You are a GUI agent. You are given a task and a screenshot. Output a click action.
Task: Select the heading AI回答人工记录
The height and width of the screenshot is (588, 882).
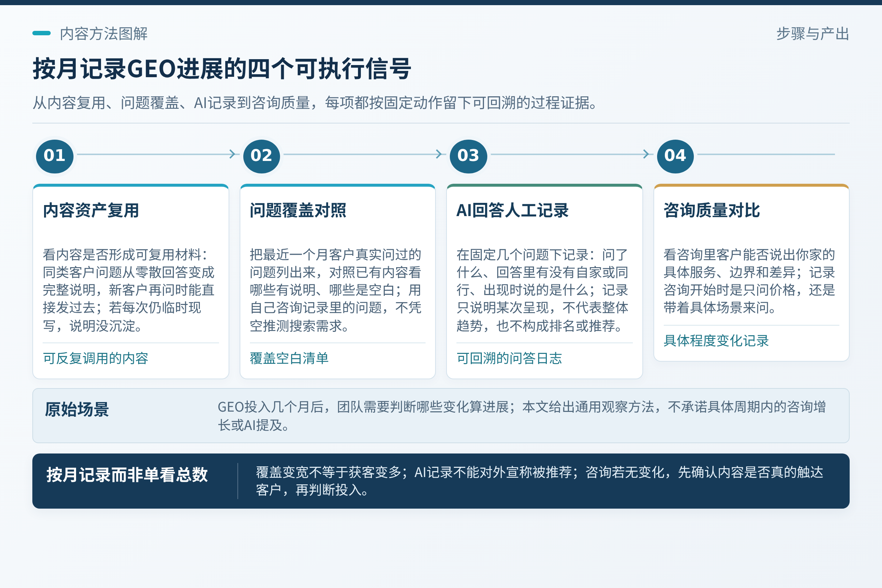pos(512,210)
